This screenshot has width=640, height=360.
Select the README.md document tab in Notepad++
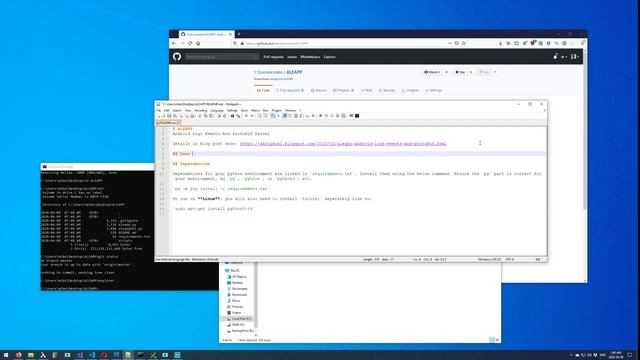[x=168, y=122]
